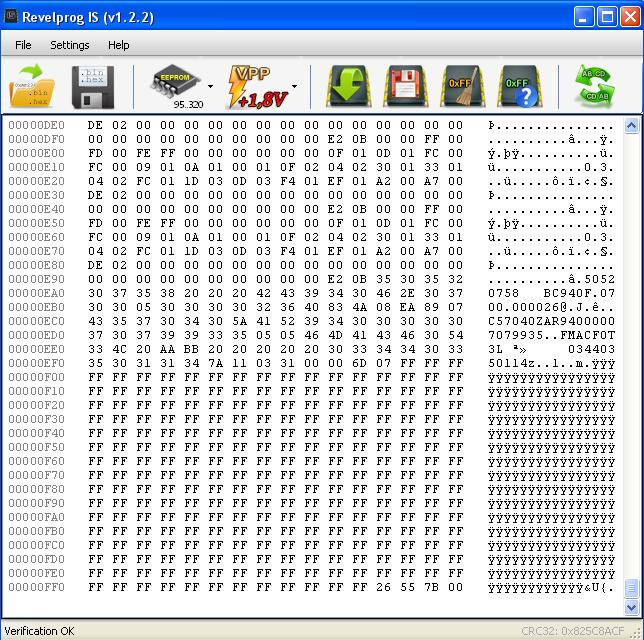Click the Revelprog IS title bar icon
Viewport: 644px width, 640px height.
pyautogui.click(x=11, y=16)
